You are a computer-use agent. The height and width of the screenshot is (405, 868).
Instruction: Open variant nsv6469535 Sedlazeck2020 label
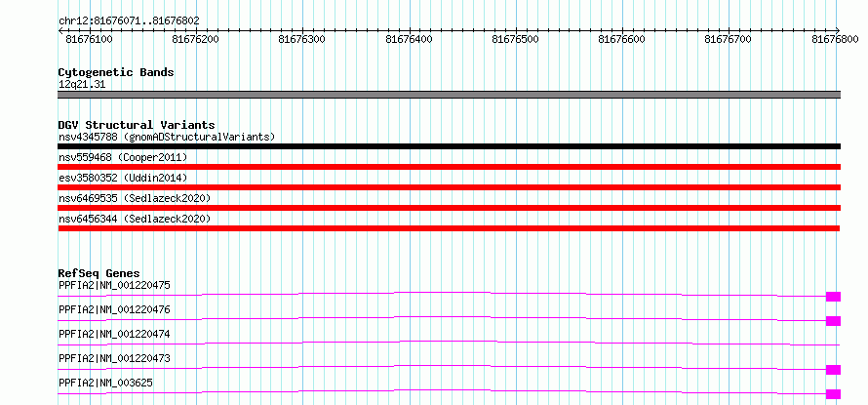[x=135, y=198]
